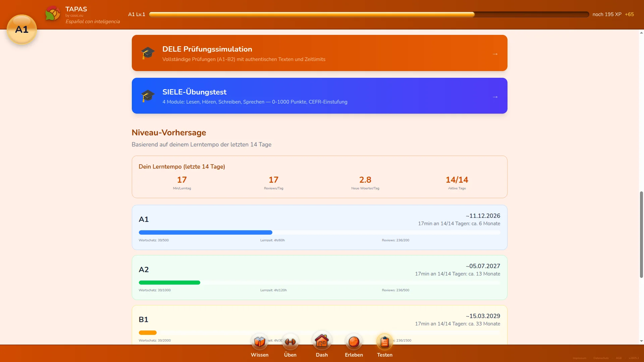
Task: Click the A1 blue progress bar
Action: pos(319,232)
